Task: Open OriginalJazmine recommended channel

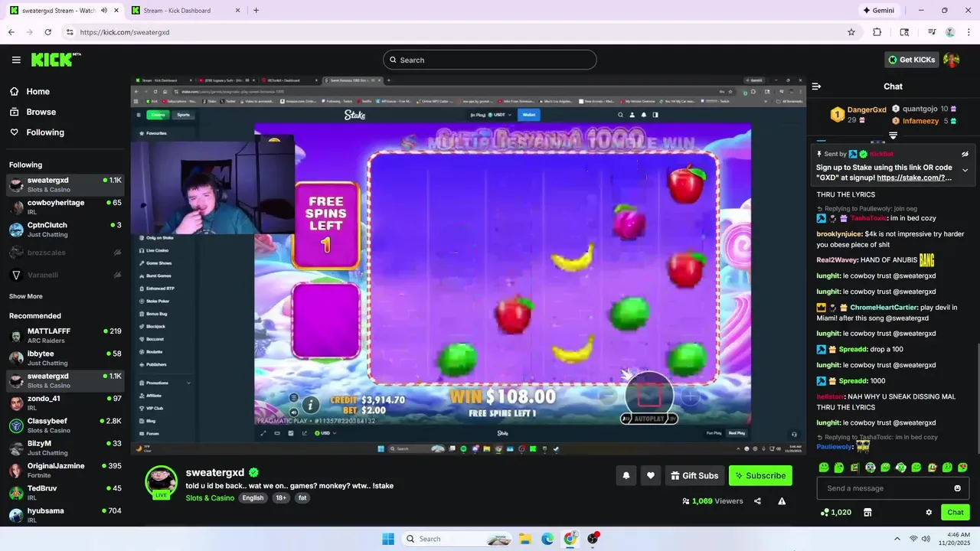Action: (65, 471)
